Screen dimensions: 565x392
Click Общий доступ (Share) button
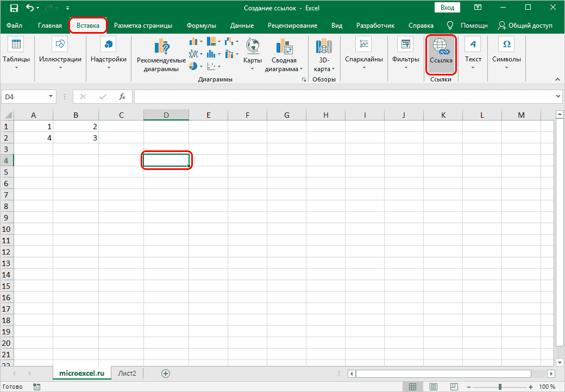pyautogui.click(x=525, y=26)
